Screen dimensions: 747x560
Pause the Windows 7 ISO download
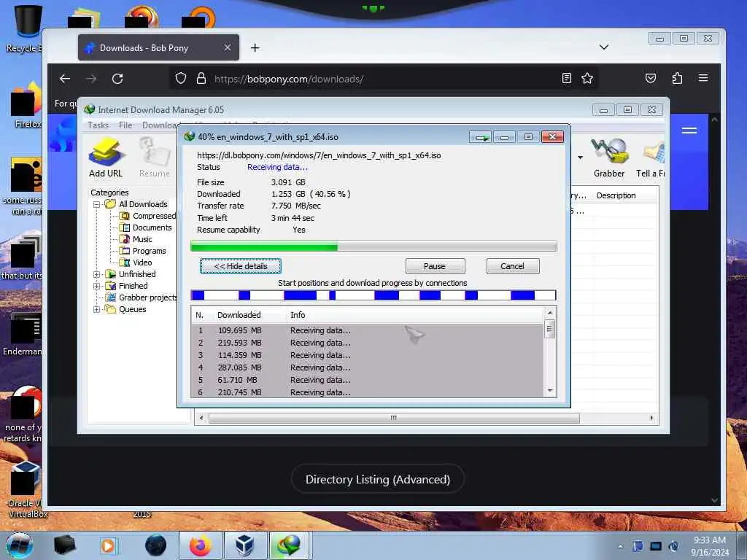click(435, 266)
